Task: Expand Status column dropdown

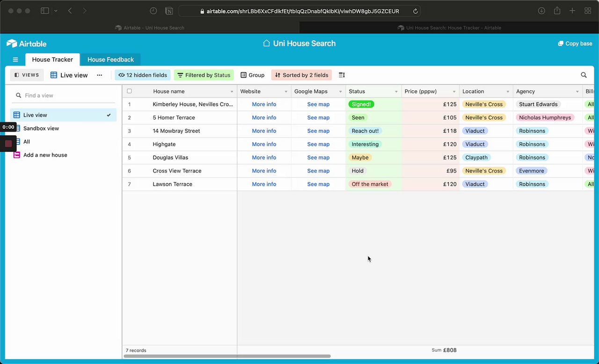Action: click(x=396, y=92)
